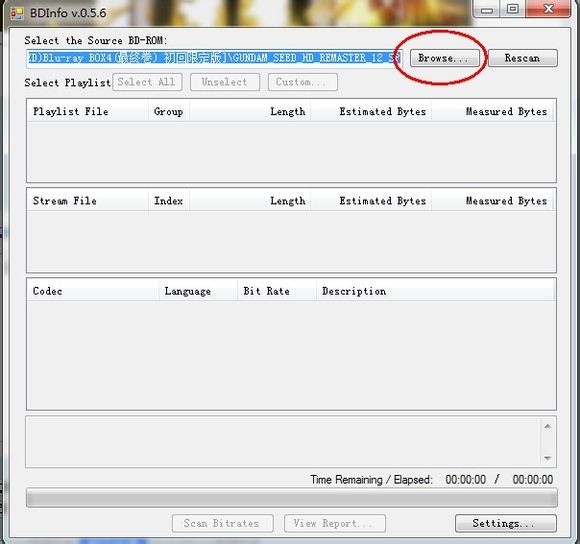Maximize the BDInfo window
The width and height of the screenshot is (580, 544).
513,9
